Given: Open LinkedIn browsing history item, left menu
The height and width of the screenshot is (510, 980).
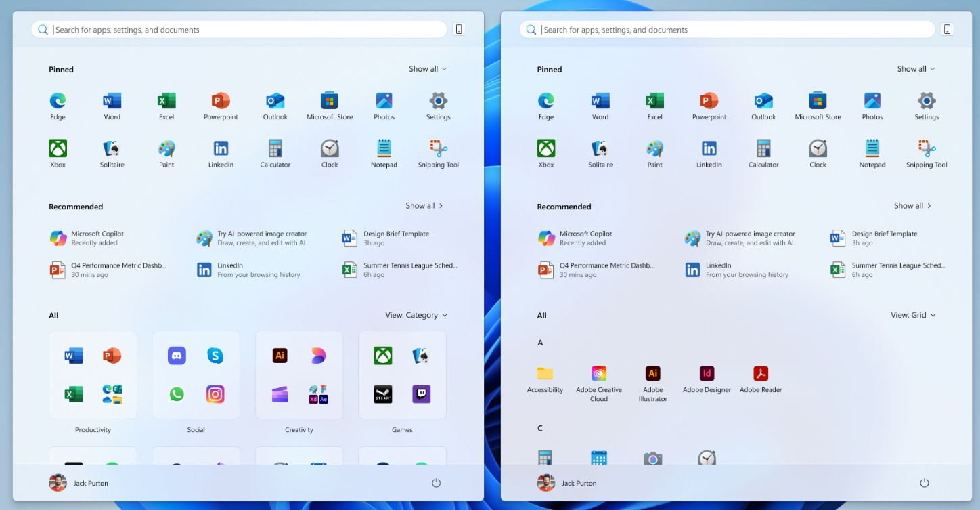Looking at the screenshot, I should [x=248, y=270].
